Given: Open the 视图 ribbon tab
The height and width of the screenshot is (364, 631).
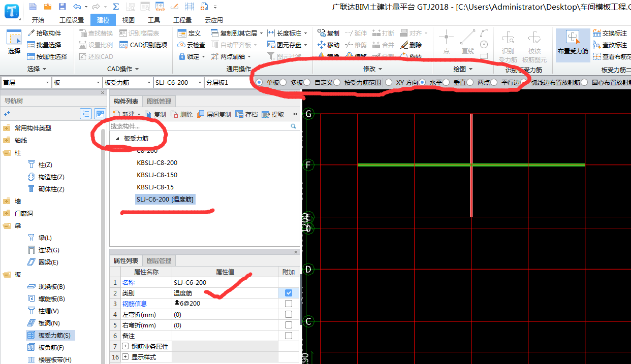Looking at the screenshot, I should pyautogui.click(x=129, y=20).
